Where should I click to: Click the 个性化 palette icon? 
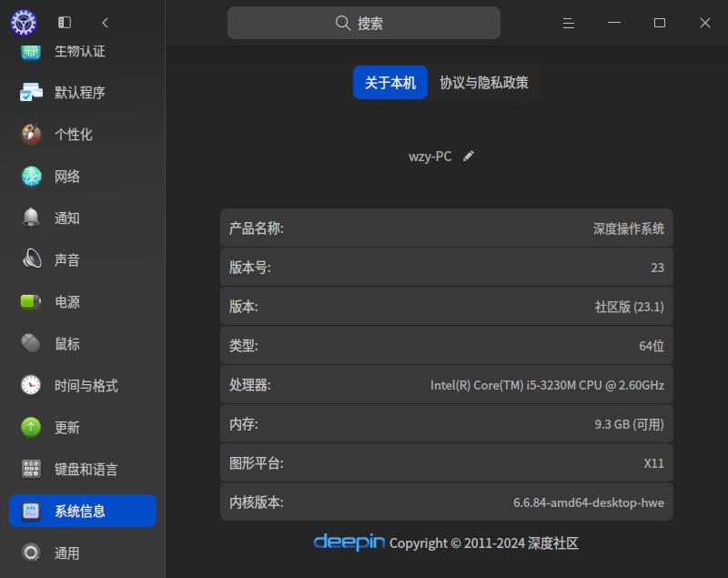(x=31, y=134)
